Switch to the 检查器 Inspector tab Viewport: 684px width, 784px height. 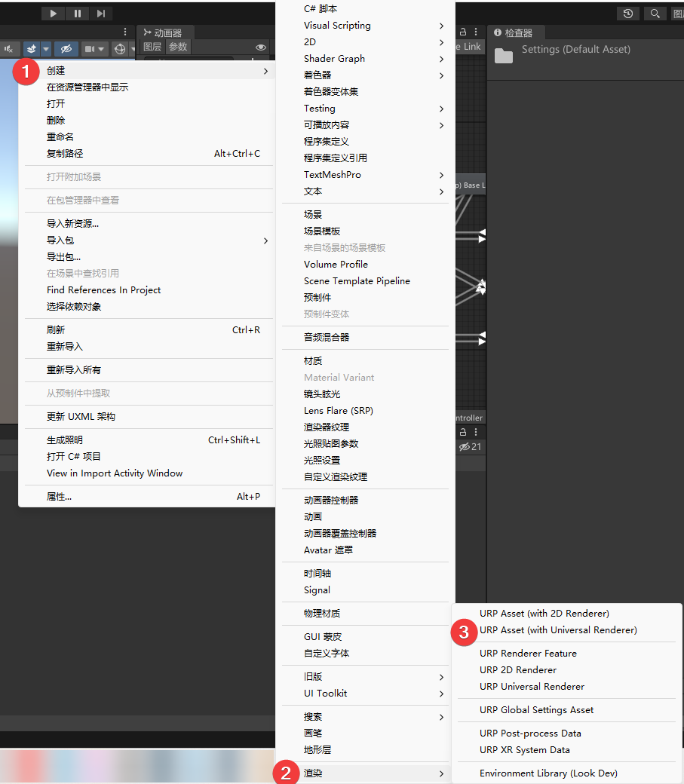click(517, 32)
